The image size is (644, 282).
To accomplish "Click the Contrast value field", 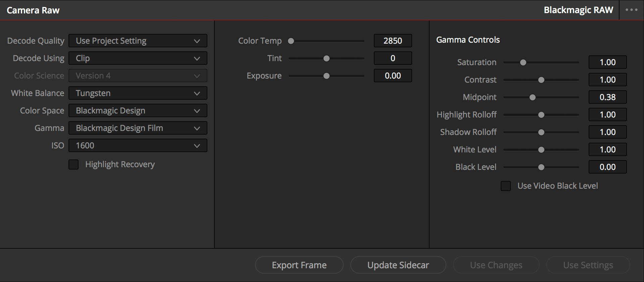I will (x=608, y=80).
